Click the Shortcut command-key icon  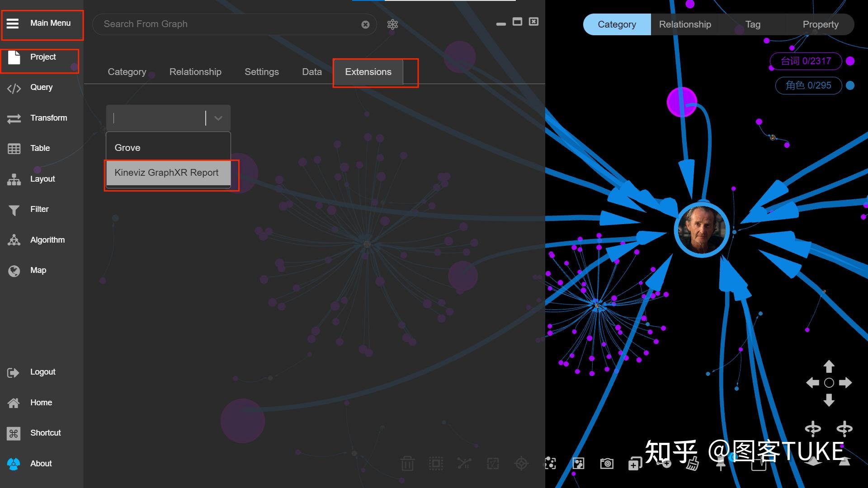pos(14,433)
